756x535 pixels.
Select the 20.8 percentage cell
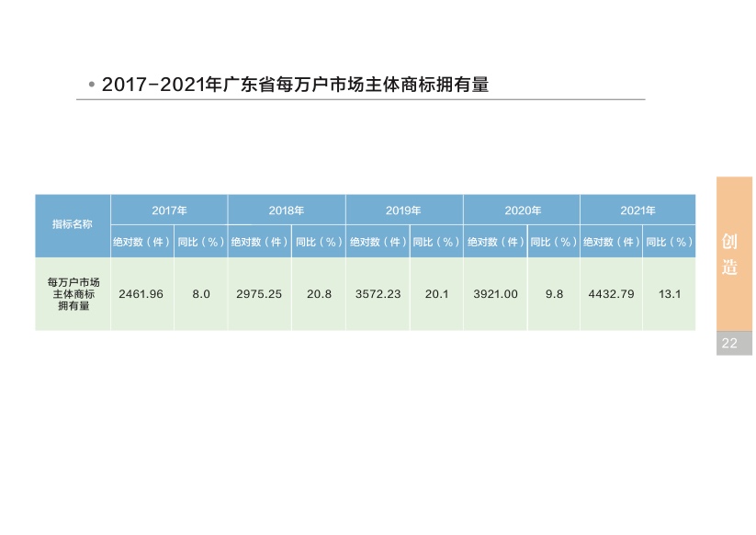click(319, 294)
